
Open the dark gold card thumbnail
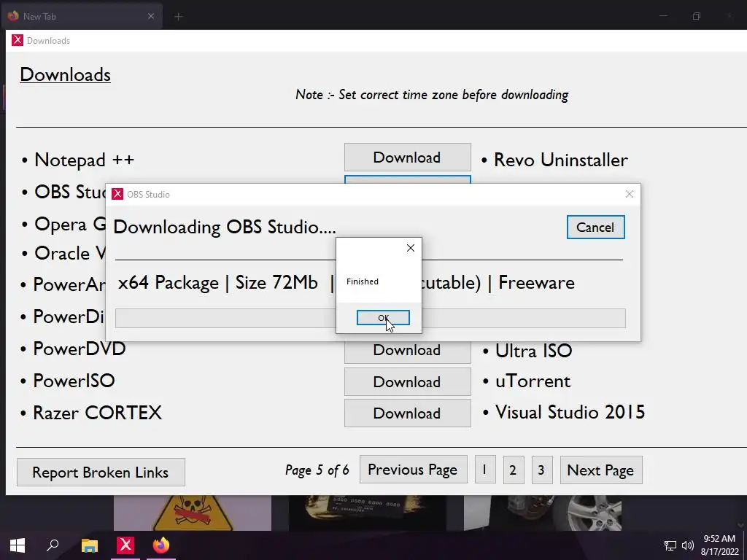pyautogui.click(x=368, y=513)
